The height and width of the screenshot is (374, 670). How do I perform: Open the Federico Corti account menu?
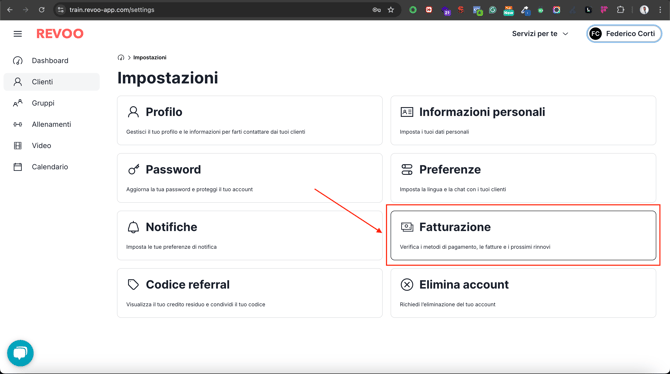tap(624, 34)
